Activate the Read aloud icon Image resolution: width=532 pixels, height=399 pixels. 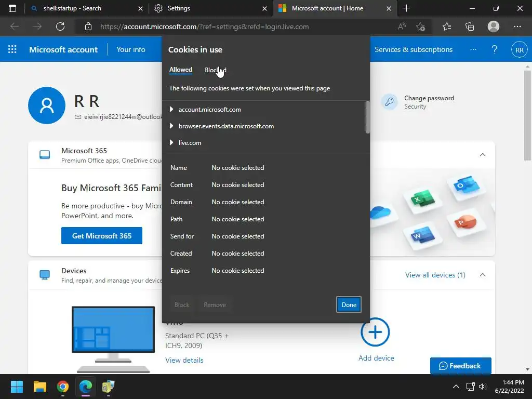[x=402, y=26]
